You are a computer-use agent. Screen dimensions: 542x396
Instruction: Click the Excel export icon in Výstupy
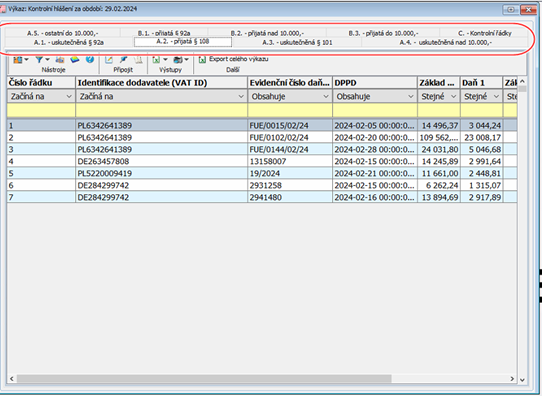tap(156, 60)
